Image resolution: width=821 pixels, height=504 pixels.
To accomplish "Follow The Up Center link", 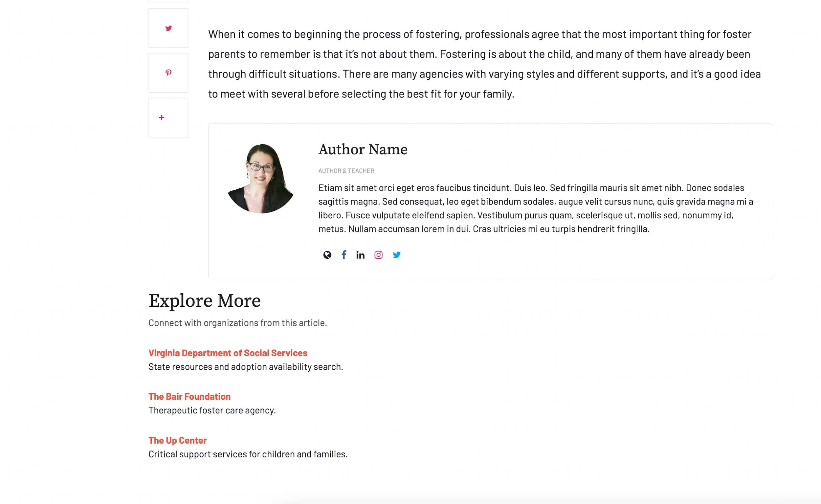I will point(177,440).
